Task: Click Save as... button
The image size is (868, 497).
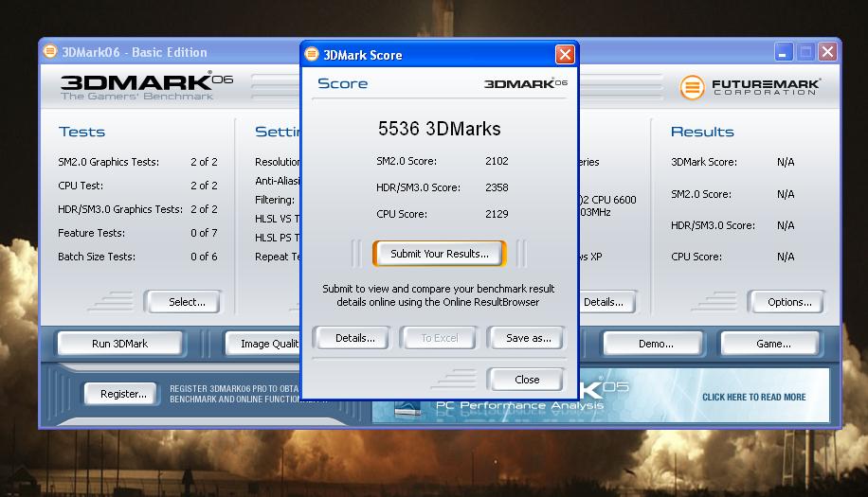Action: tap(527, 338)
